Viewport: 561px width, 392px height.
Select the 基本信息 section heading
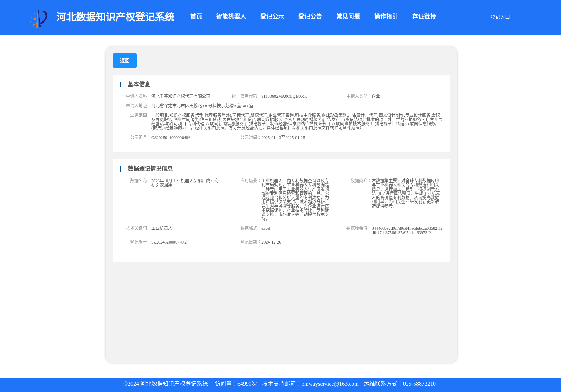point(139,84)
